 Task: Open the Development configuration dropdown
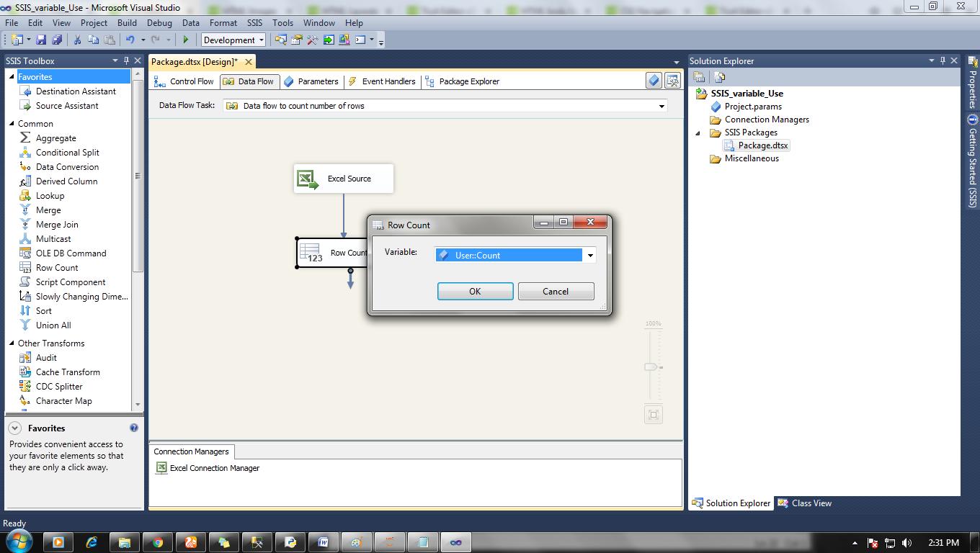[x=261, y=40]
